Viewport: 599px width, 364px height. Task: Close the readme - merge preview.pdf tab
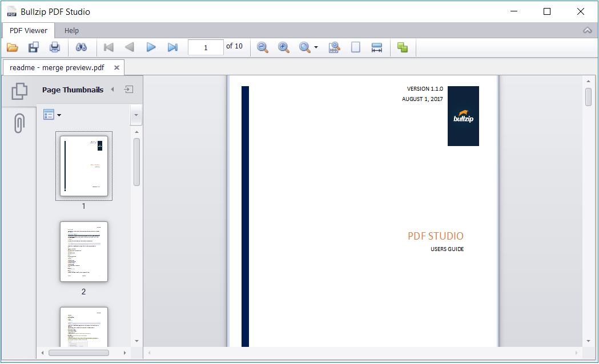116,67
